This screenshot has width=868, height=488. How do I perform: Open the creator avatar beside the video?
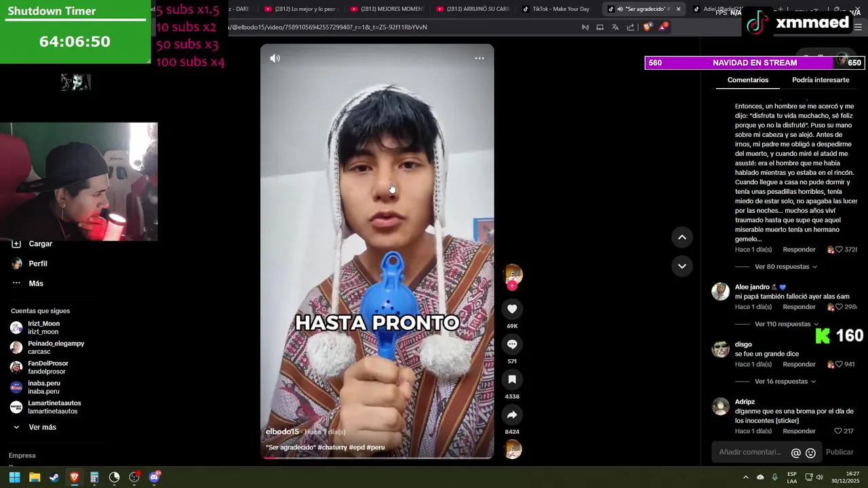(513, 274)
